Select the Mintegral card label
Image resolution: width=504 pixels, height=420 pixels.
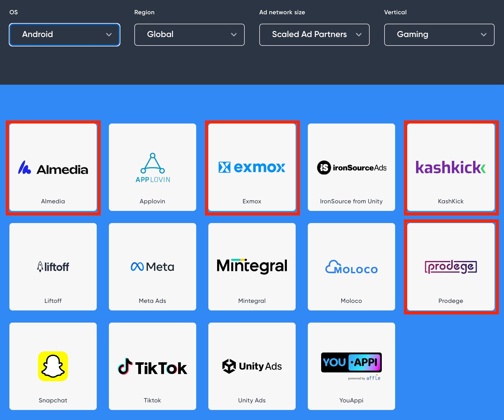[252, 301]
